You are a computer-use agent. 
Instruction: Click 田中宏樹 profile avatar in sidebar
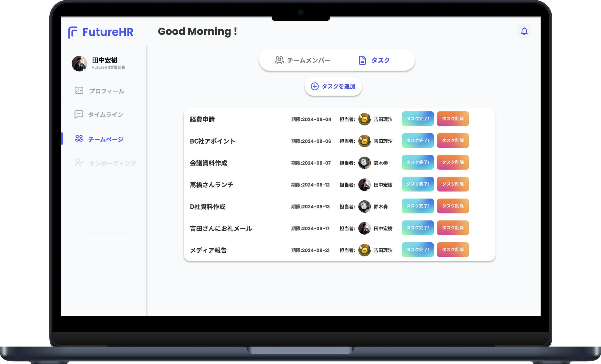coord(80,63)
